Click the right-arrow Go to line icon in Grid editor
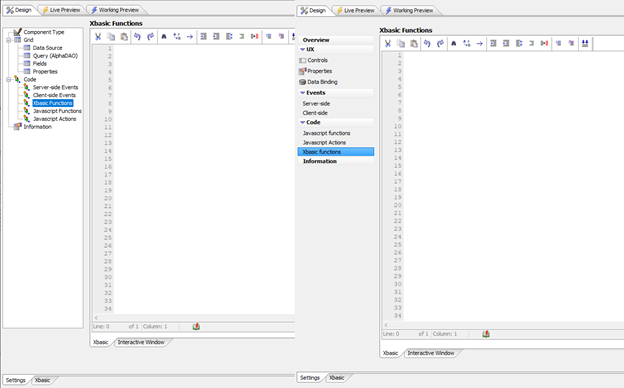 pos(190,37)
